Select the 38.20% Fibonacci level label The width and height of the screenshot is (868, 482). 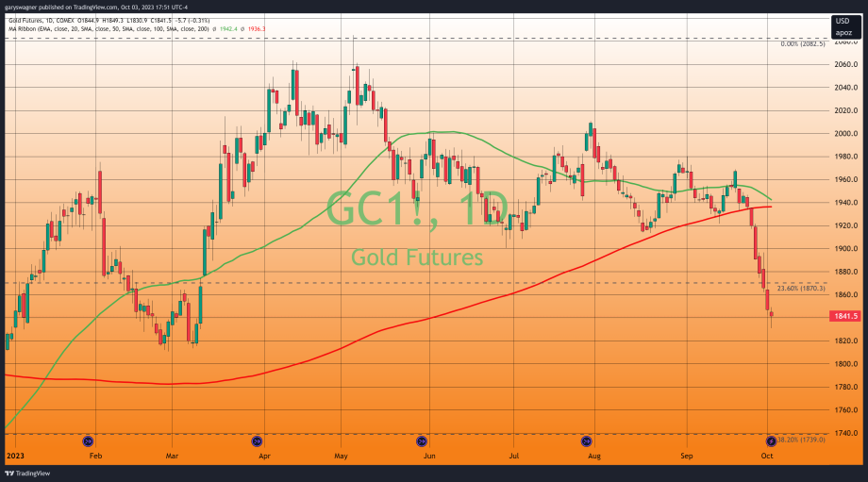[801, 440]
